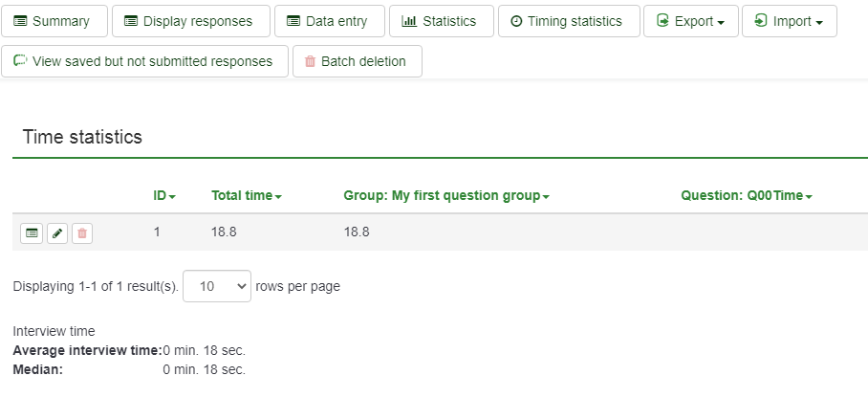Click the bar chart icon on Statistics
The image size is (868, 398).
(409, 21)
